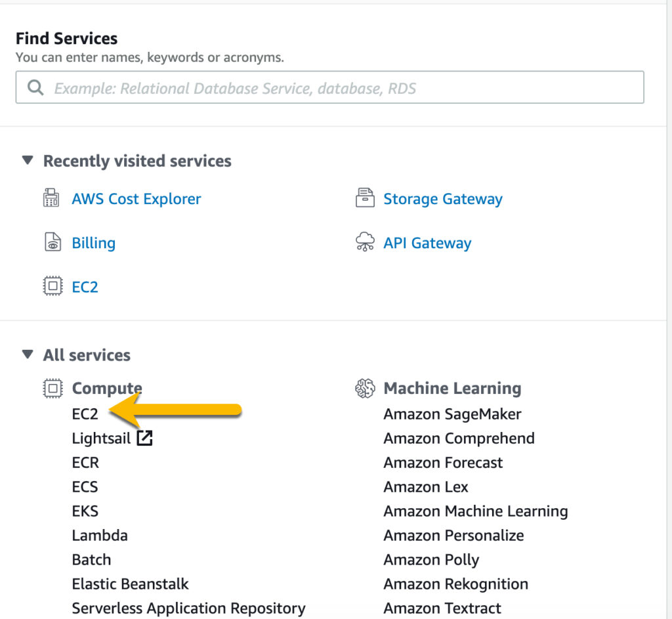Click the API Gateway cloud icon
This screenshot has width=672, height=619.
click(365, 242)
